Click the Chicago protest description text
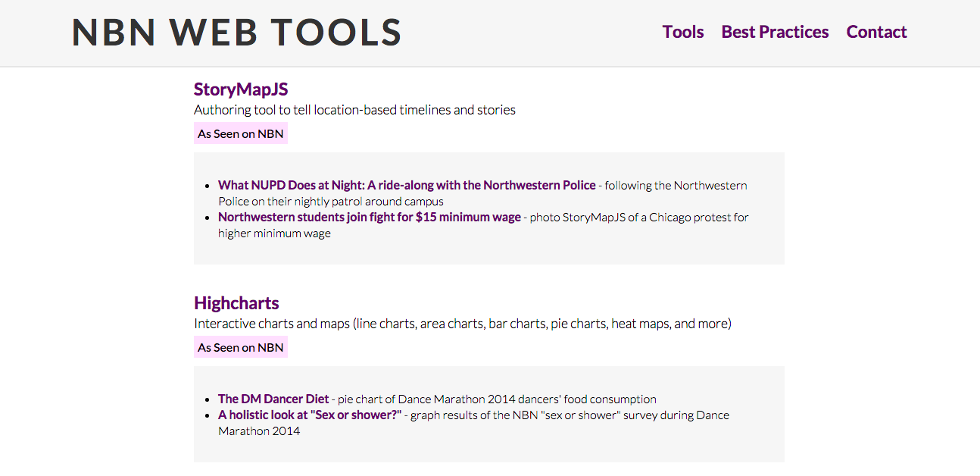 tap(483, 225)
